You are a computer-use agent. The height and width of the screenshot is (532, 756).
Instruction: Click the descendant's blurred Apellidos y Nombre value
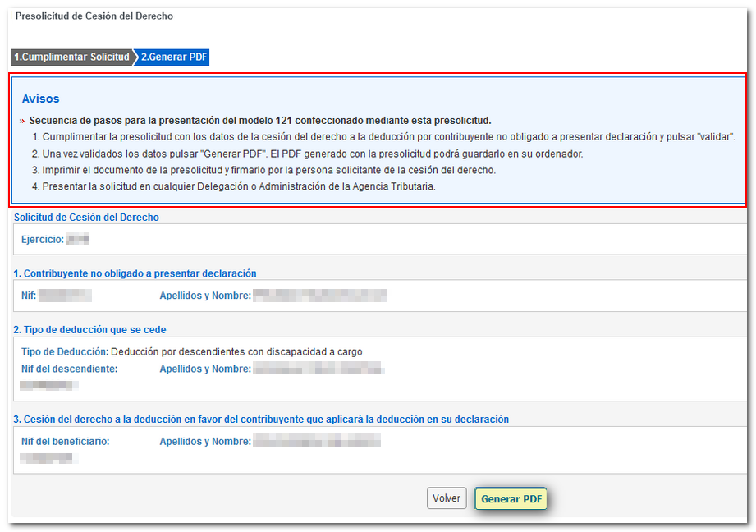coord(318,369)
